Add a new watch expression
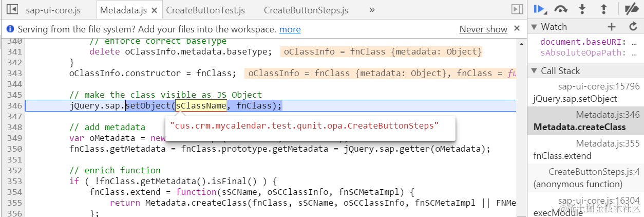This screenshot has height=217, width=644. click(612, 27)
